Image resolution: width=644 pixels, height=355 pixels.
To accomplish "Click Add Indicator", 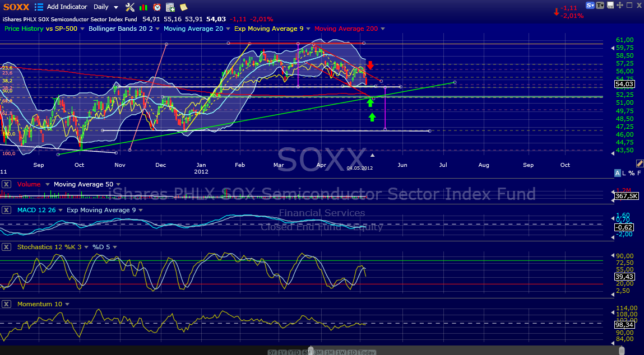I will 67,7.
